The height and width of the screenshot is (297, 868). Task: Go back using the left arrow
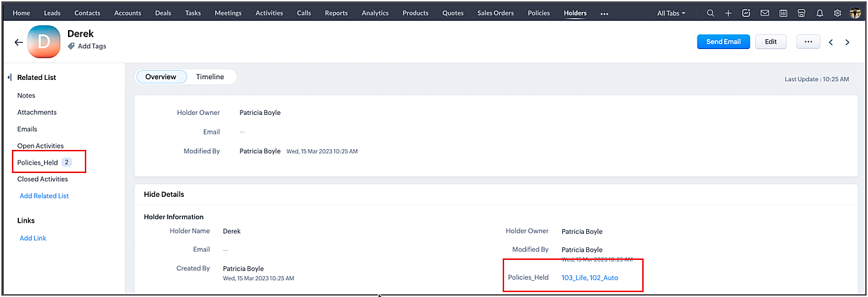coord(19,42)
